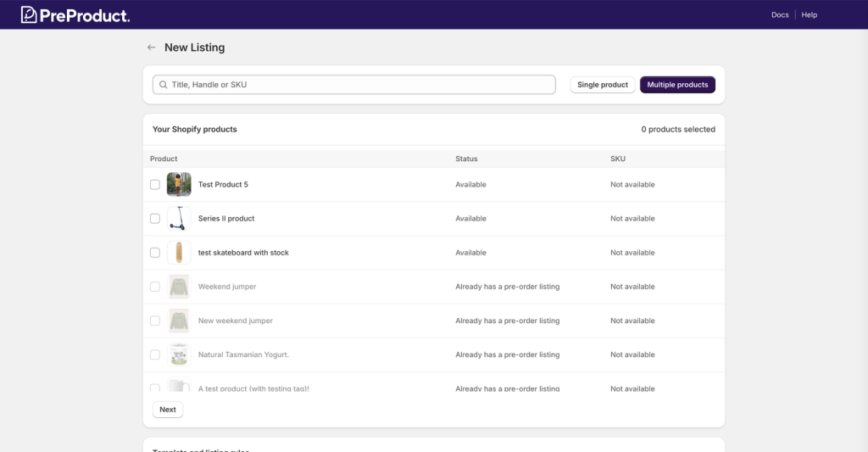Screen dimensions: 868x452
Task: Click Not available SKU of Series II product
Action: [632, 219]
